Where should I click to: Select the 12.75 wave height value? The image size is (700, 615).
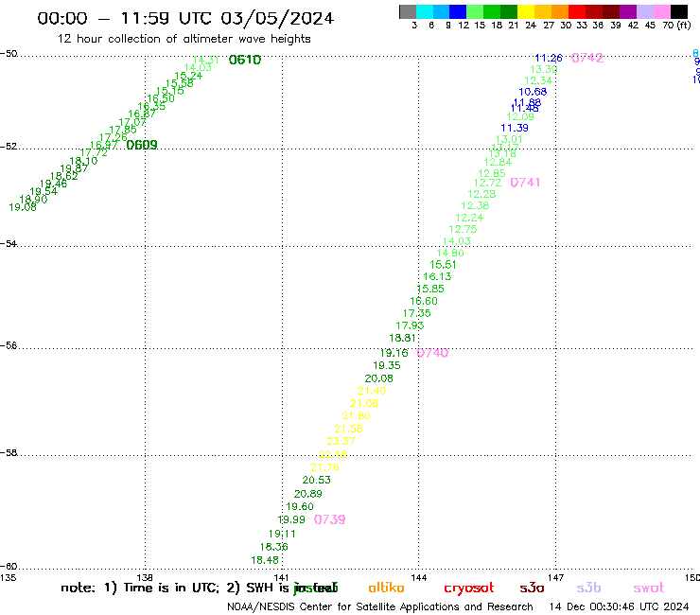coord(463,229)
